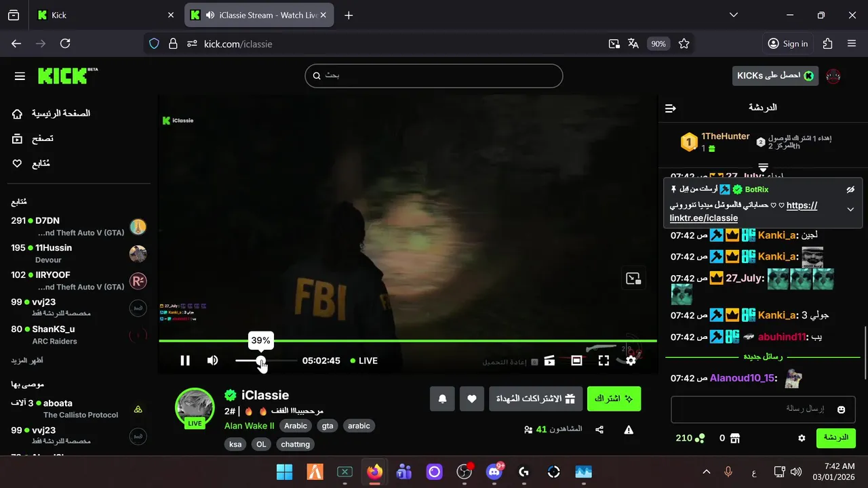This screenshot has width=868, height=488.
Task: Open the browser extensions icon
Action: click(x=827, y=43)
